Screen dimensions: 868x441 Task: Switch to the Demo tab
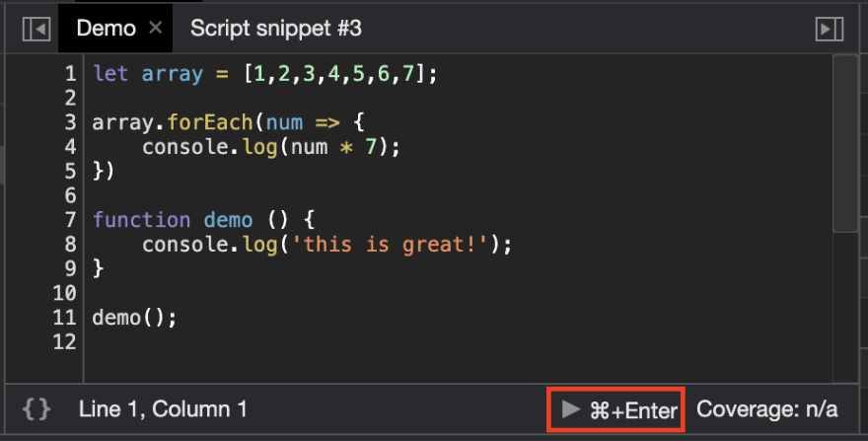[x=107, y=29]
